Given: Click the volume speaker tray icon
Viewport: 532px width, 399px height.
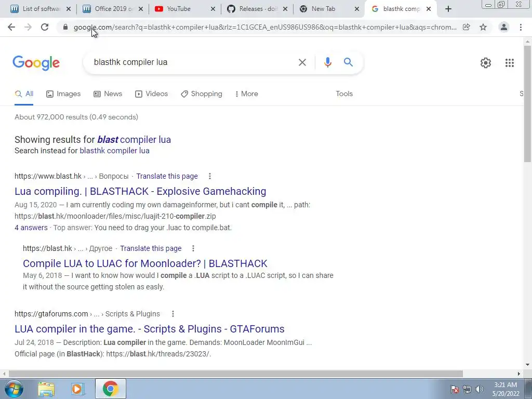Looking at the screenshot, I should click(x=479, y=389).
